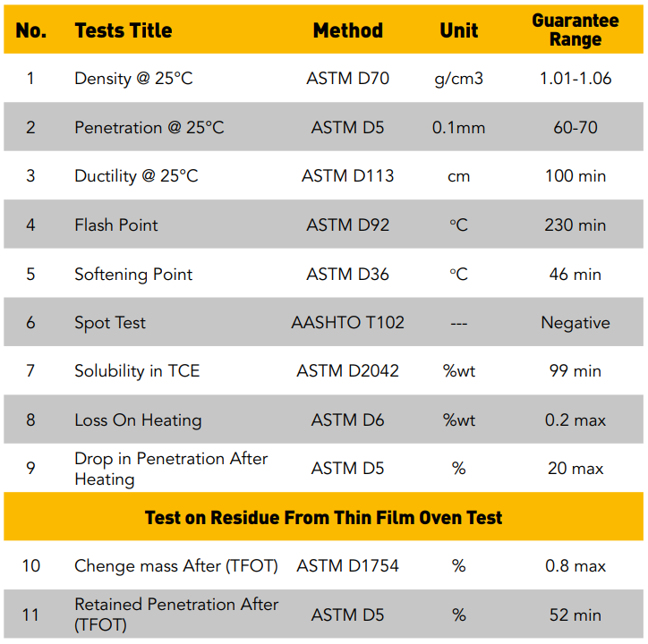Click the "Method" column header
The height and width of the screenshot is (644, 648).
tap(347, 30)
